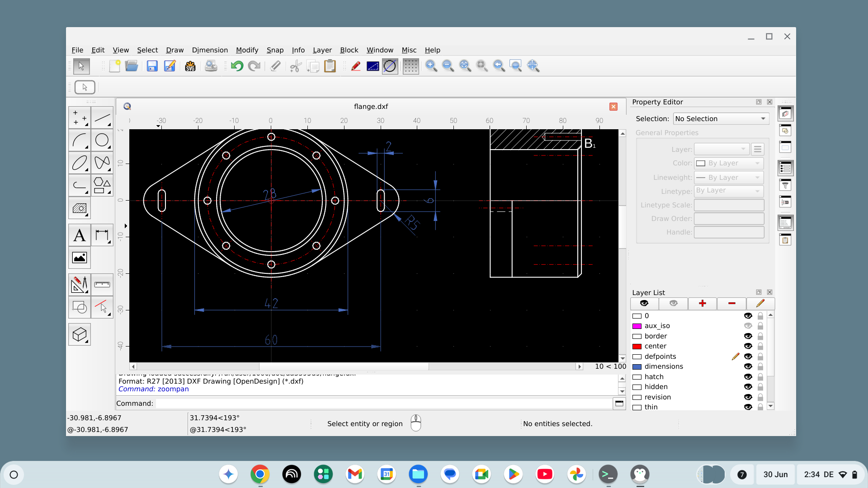Viewport: 868px width, 488px height.
Task: Toggle the grid display icon
Action: pos(410,66)
